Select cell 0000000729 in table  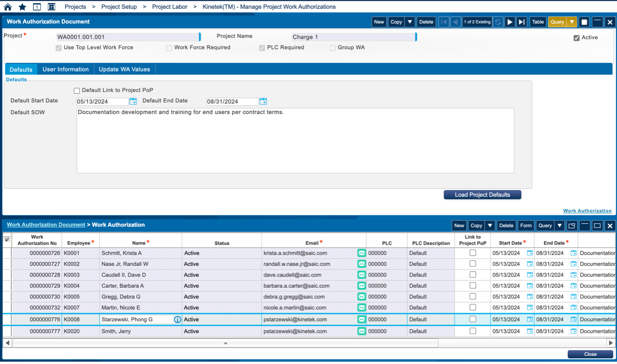pyautogui.click(x=37, y=285)
